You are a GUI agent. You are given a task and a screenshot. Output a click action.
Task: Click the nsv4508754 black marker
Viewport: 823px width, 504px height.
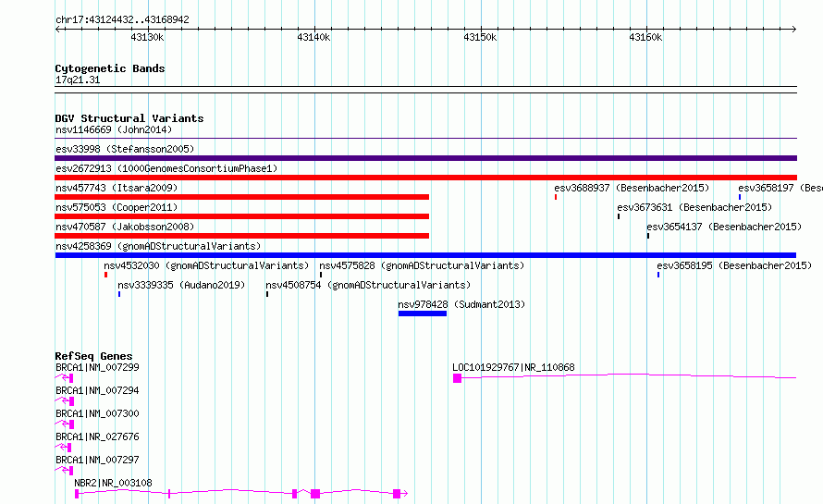267,294
